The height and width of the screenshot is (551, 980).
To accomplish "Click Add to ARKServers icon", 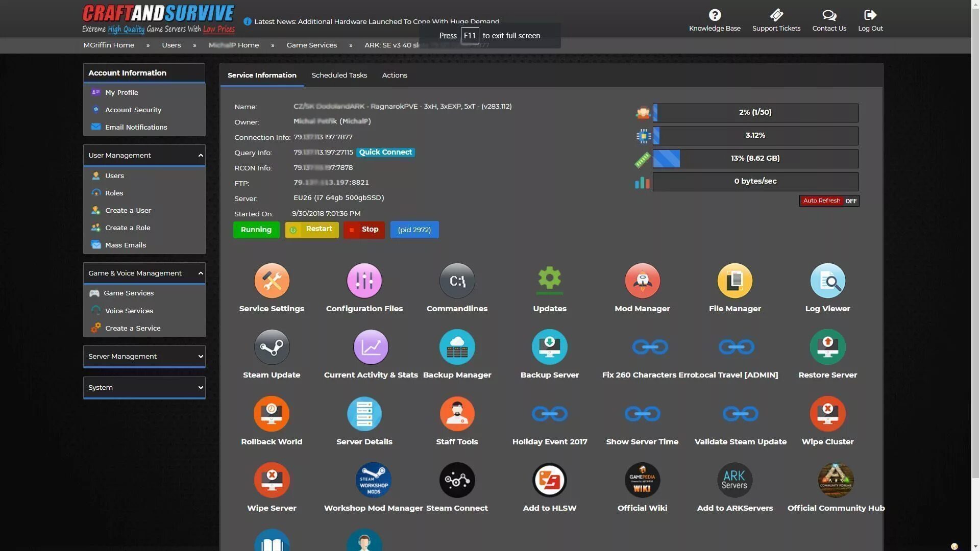I will click(734, 480).
